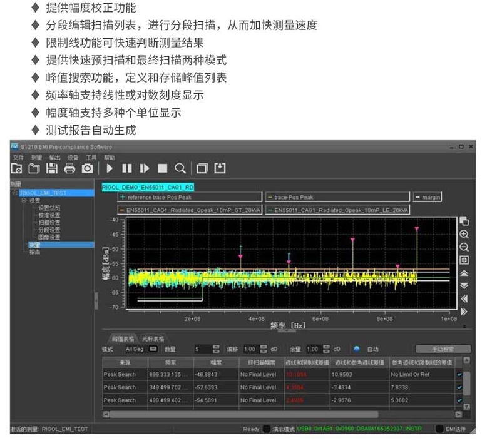
Task: Click the 来源 column header
Action: pyautogui.click(x=125, y=362)
